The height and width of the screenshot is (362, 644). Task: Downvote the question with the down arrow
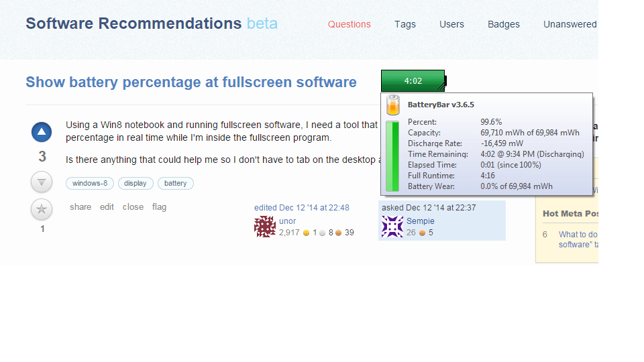point(42,182)
